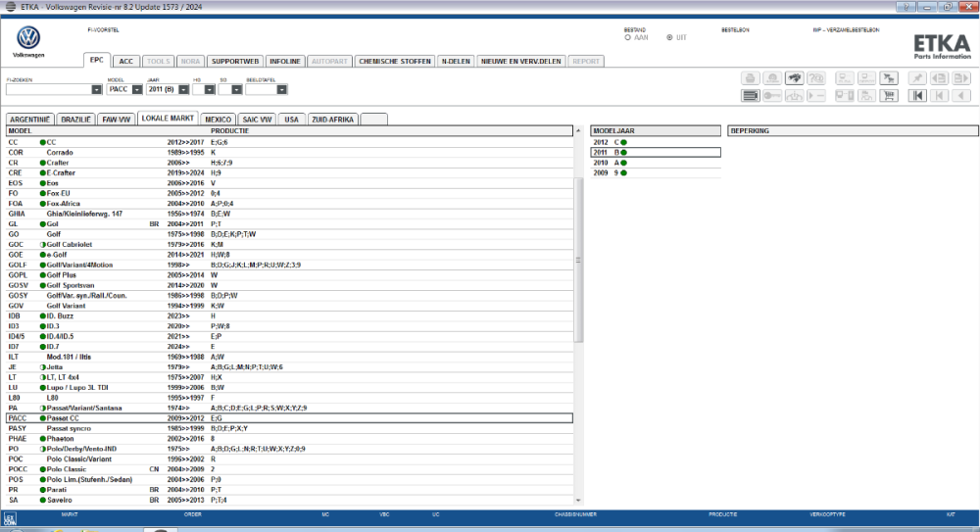The image size is (980, 532).
Task: Open the MODEL dropdown showing PACC
Action: [137, 89]
